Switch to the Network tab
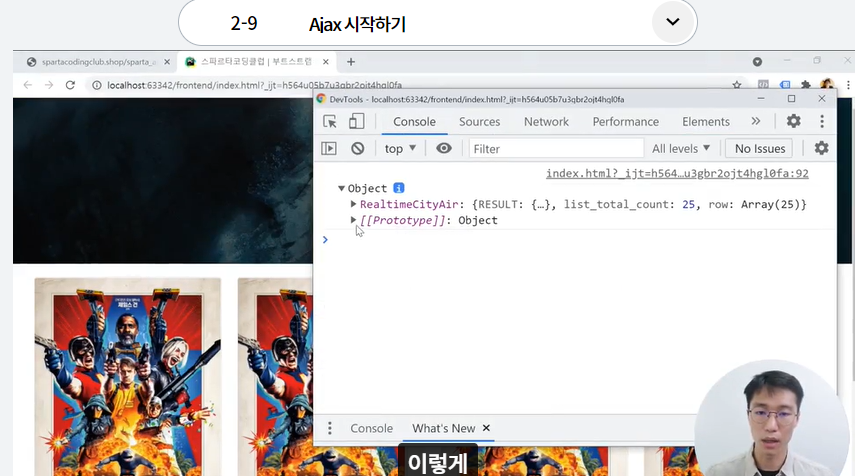 click(546, 122)
